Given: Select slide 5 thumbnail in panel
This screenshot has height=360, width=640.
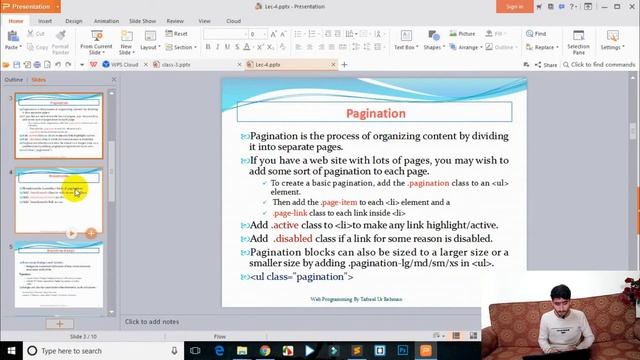Looking at the screenshot, I should pyautogui.click(x=59, y=274).
